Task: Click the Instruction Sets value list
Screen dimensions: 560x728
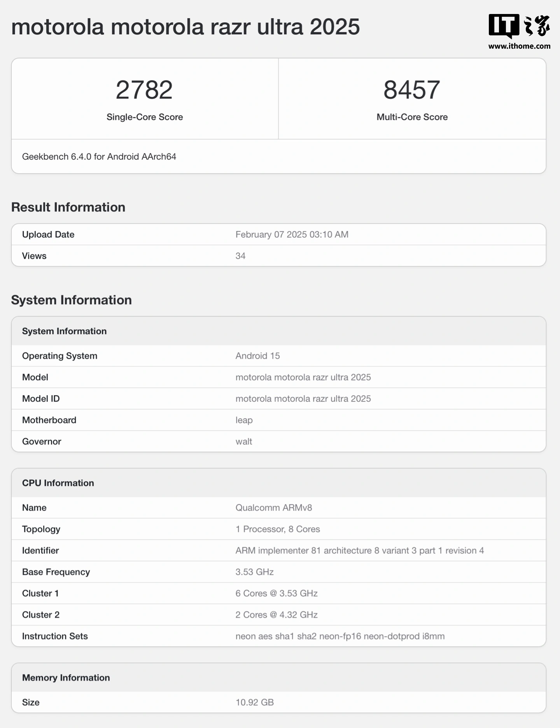Action: [339, 636]
